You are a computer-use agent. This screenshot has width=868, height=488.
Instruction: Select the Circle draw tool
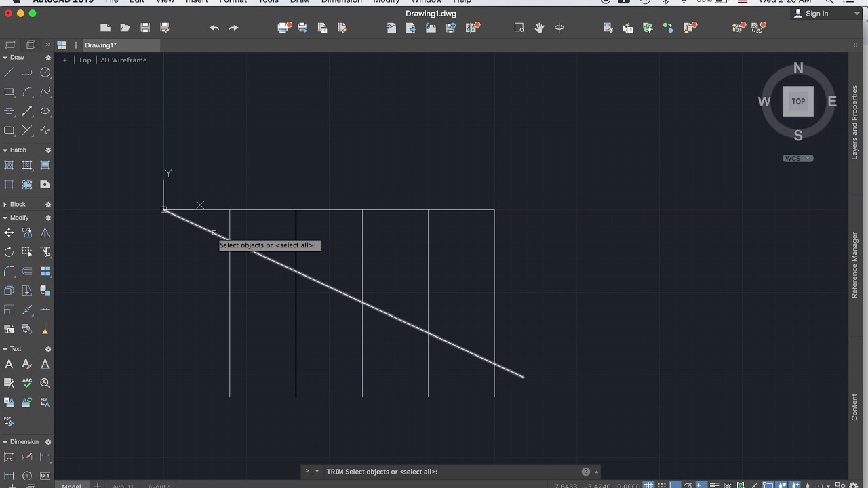pyautogui.click(x=45, y=73)
